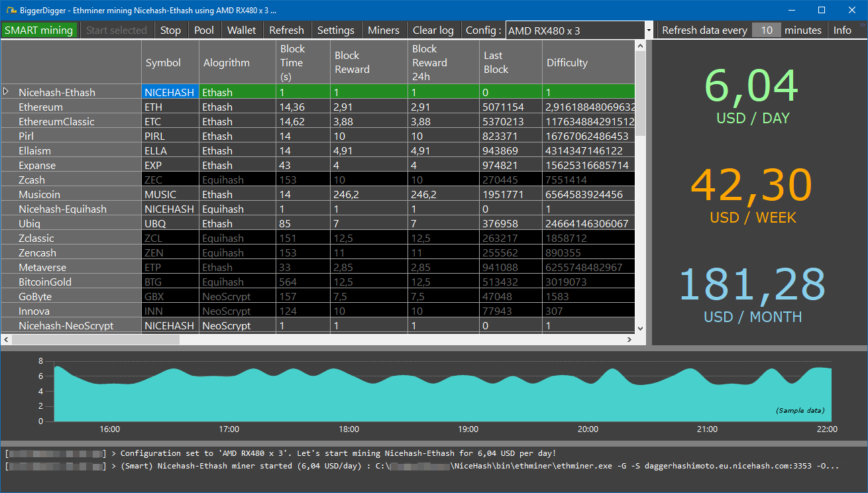The image size is (868, 493).
Task: Sort by the Difficulty column header
Action: [x=588, y=62]
